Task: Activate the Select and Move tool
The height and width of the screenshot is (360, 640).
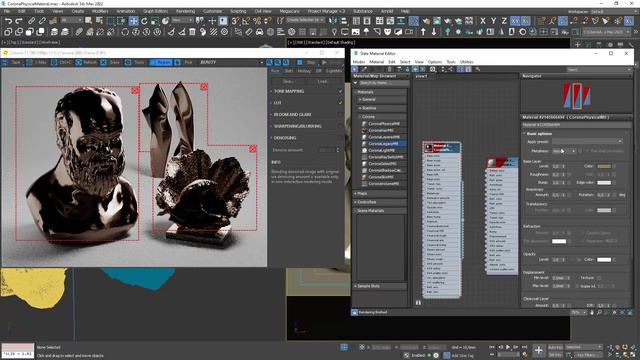Action: 133,20
